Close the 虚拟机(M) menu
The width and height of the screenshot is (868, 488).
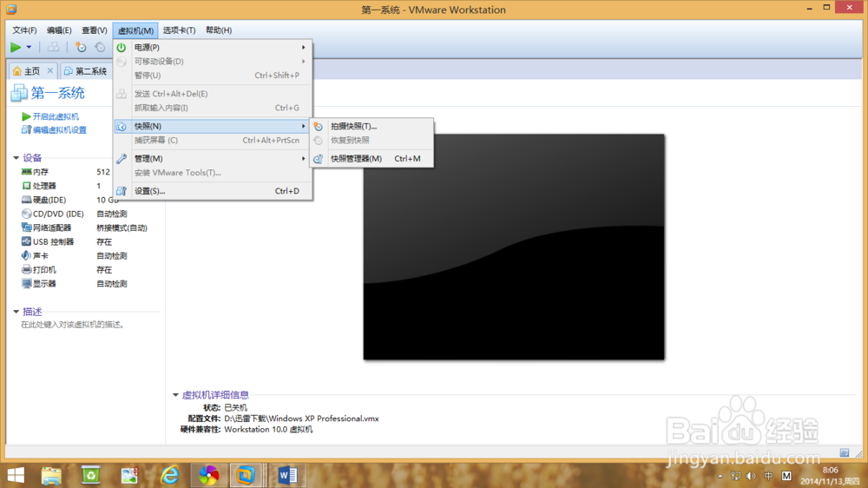click(135, 30)
